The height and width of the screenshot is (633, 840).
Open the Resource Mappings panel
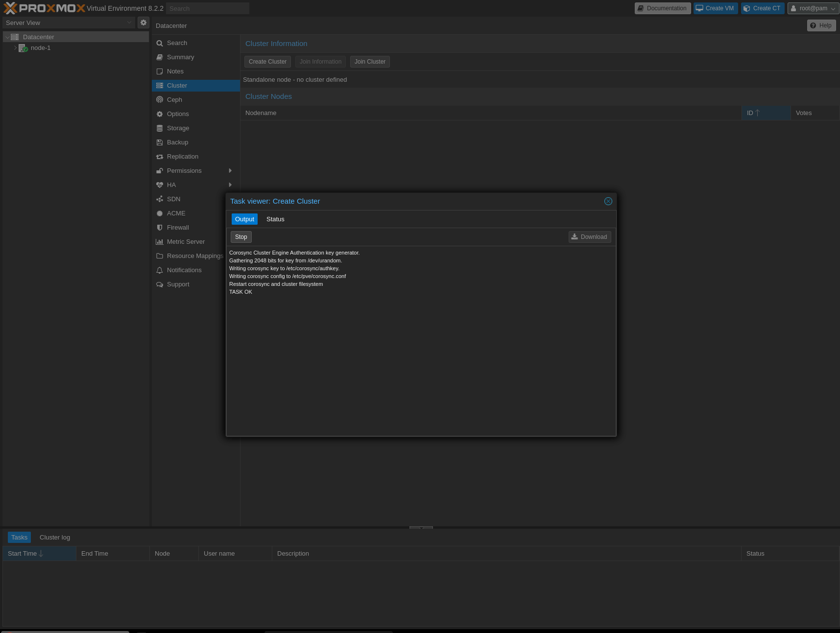pyautogui.click(x=194, y=256)
